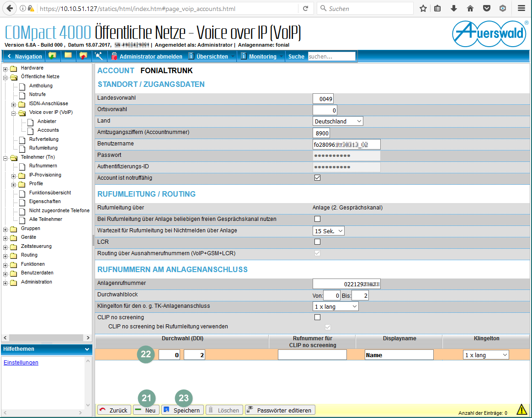Open the downloads arrow icon
The height and width of the screenshot is (418, 532).
pyautogui.click(x=454, y=9)
